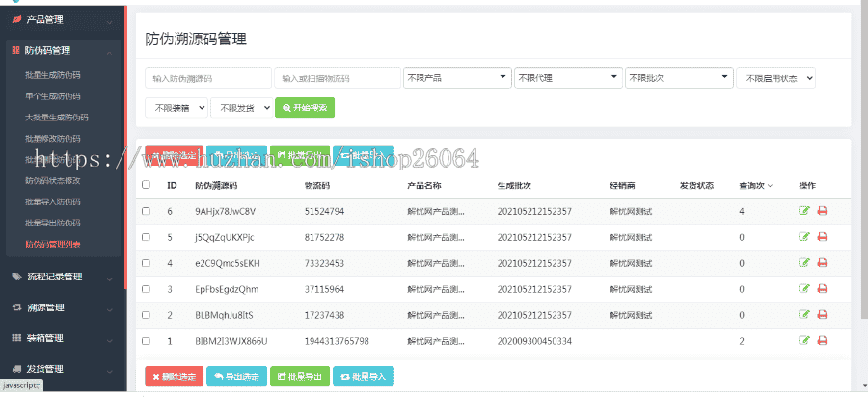Open the 不限启用状态 status dropdown
Image resolution: width=868 pixels, height=397 pixels.
pyautogui.click(x=776, y=78)
